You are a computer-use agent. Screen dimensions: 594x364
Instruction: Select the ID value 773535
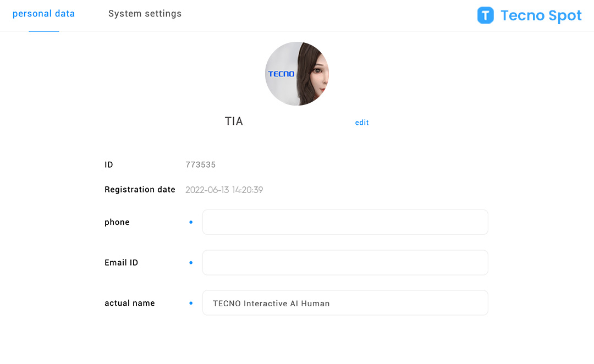pos(200,165)
